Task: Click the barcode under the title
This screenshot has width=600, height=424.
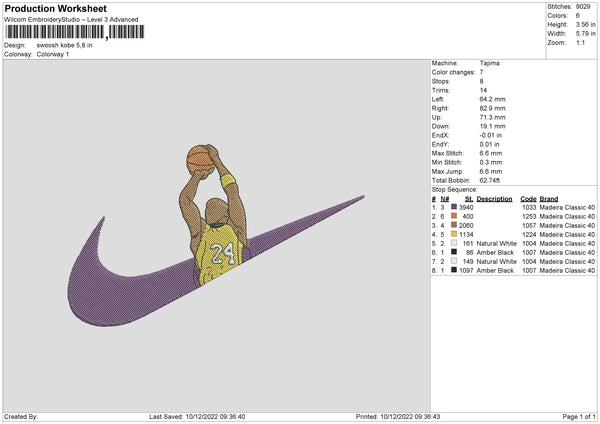Action: coord(75,32)
